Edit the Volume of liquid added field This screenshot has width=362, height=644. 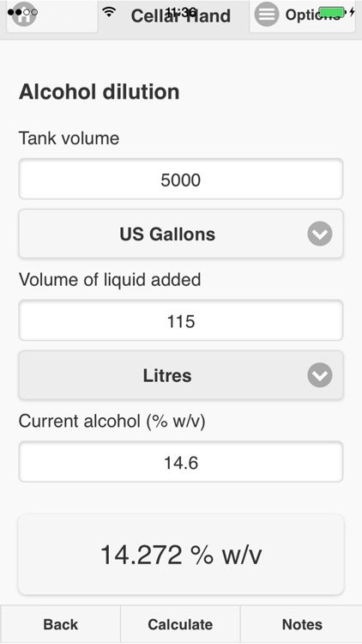[x=181, y=320]
